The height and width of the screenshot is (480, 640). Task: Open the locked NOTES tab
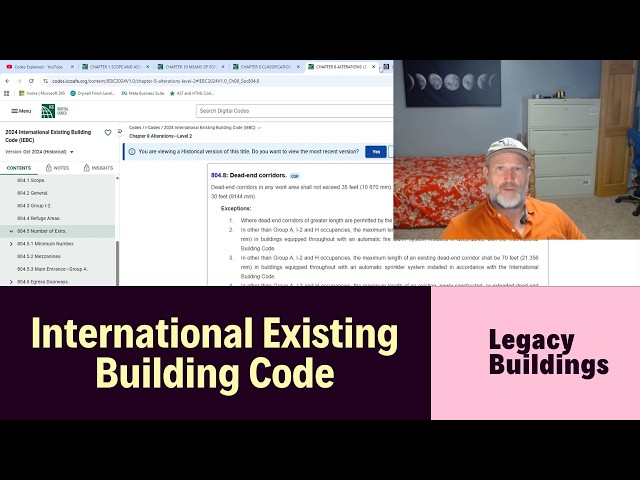pos(58,168)
